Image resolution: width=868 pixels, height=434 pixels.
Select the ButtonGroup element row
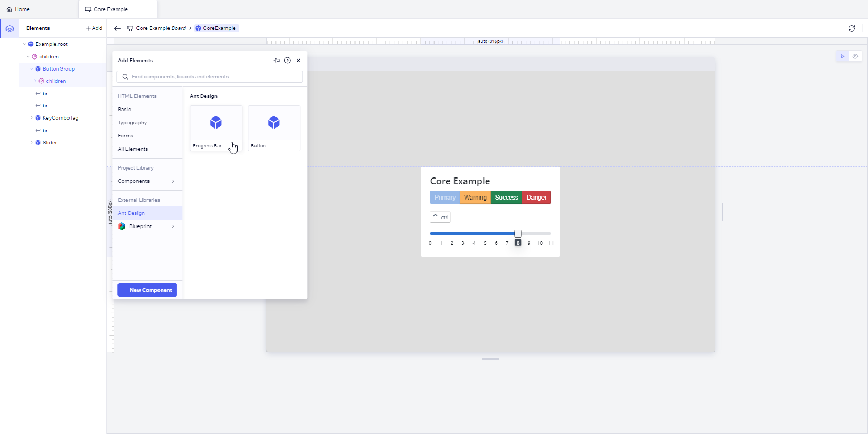coord(63,69)
